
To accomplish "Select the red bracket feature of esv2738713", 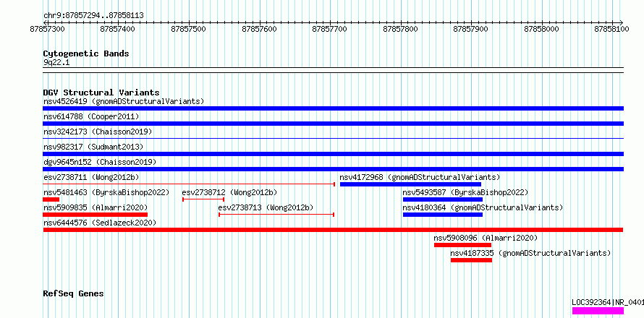I will click(x=276, y=214).
